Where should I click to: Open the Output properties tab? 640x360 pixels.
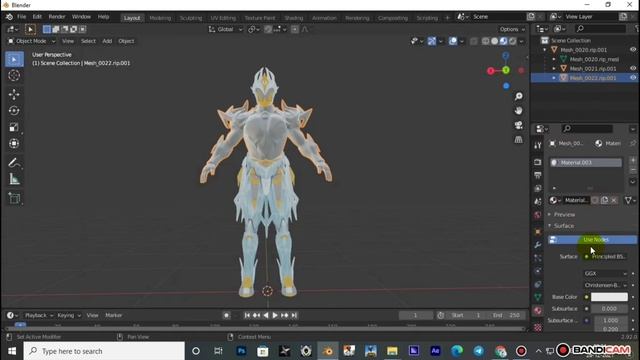(x=538, y=175)
